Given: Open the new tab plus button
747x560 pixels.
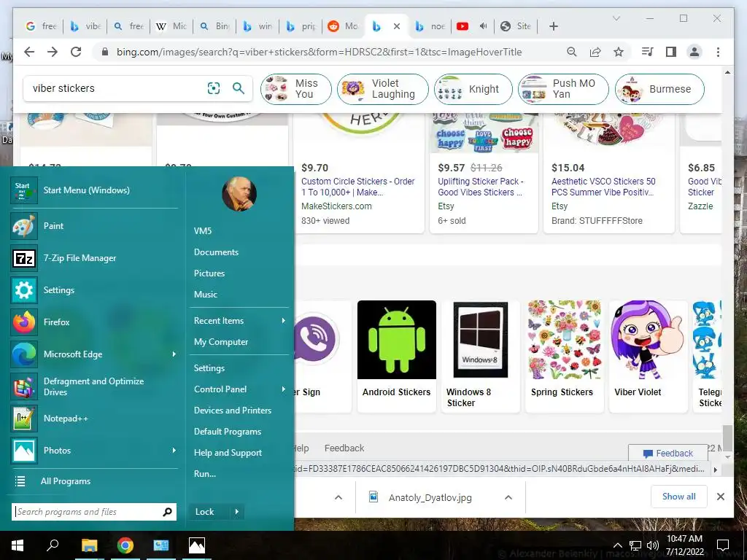Looking at the screenshot, I should click(553, 26).
